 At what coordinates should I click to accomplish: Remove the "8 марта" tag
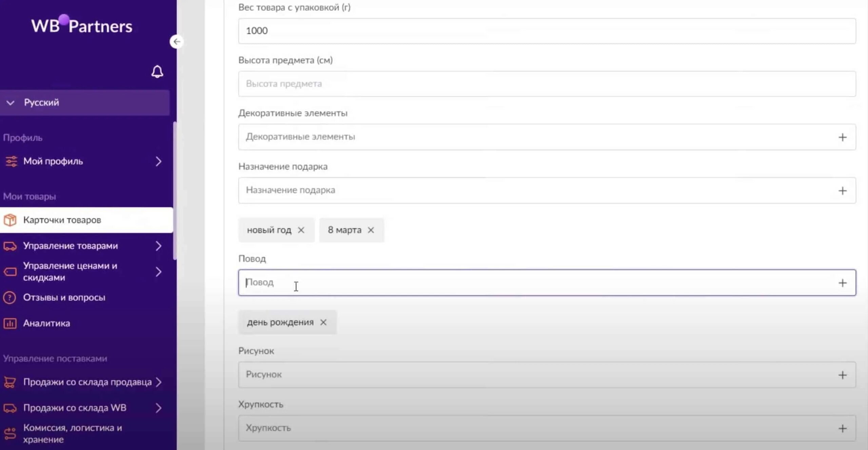point(371,230)
